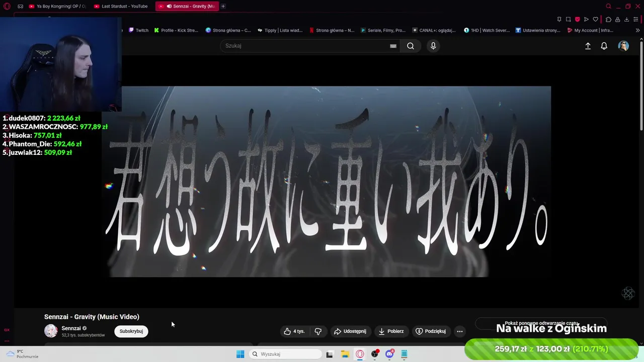The width and height of the screenshot is (644, 362).
Task: Open a new tab with plus button
Action: point(223,6)
